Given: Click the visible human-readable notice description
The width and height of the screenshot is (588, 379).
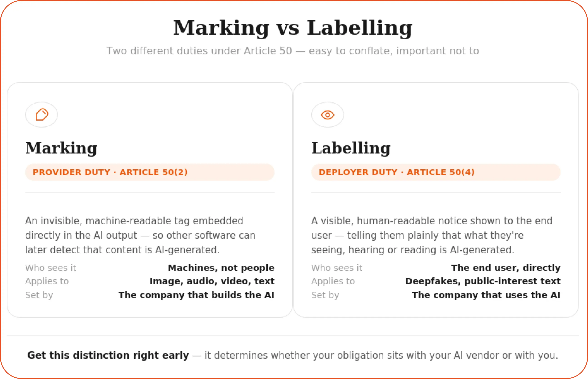Looking at the screenshot, I should point(432,235).
